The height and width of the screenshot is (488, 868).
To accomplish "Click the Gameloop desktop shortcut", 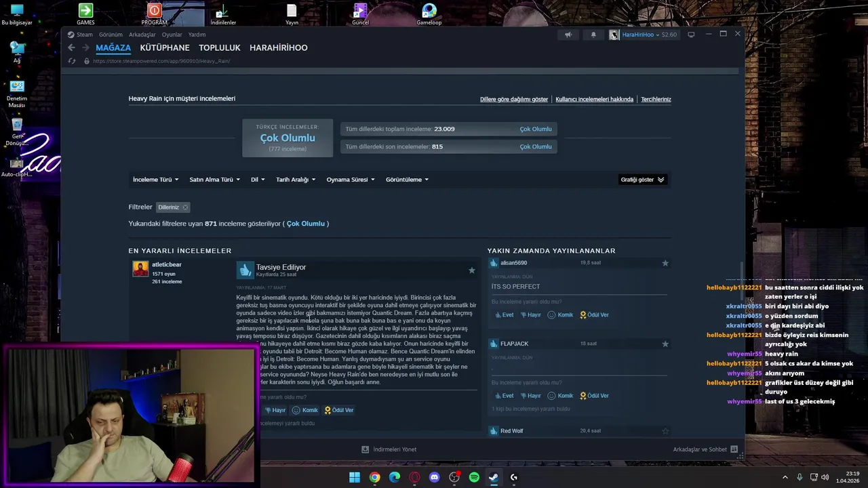I will (429, 14).
